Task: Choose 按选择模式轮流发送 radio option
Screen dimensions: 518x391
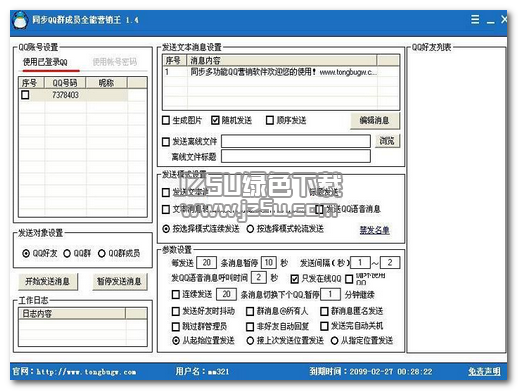Action: (250, 229)
